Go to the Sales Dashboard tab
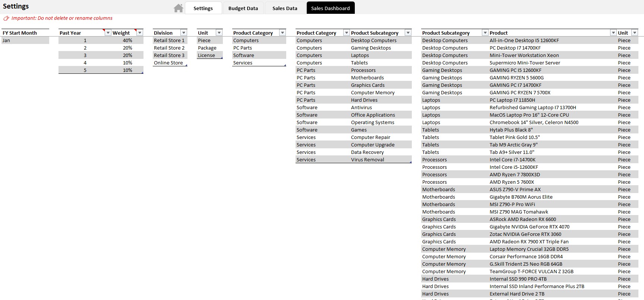644x300 pixels. click(330, 8)
